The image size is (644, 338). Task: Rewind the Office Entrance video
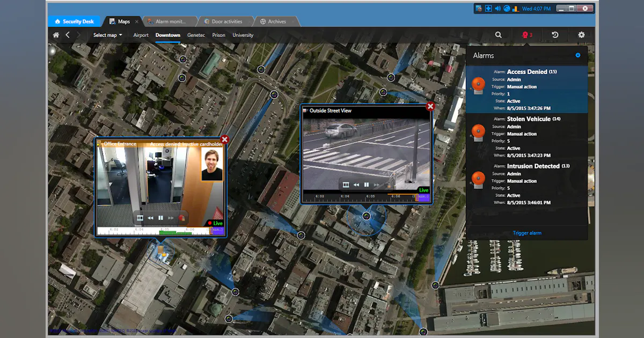(150, 218)
